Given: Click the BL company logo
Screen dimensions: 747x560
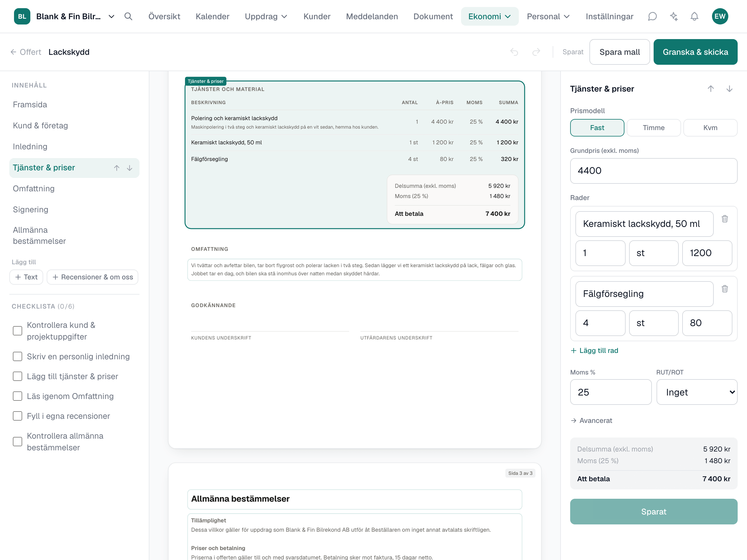Looking at the screenshot, I should click(22, 16).
